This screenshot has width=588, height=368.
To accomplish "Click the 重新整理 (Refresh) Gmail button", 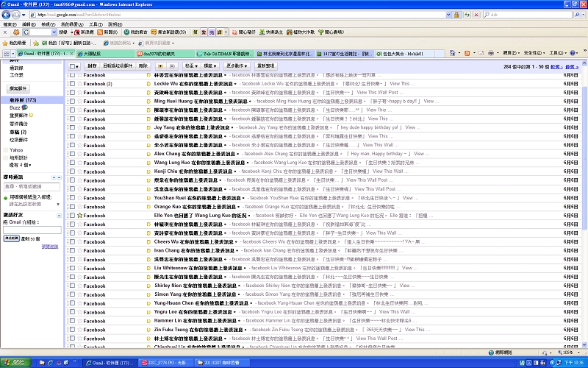I will (265, 66).
